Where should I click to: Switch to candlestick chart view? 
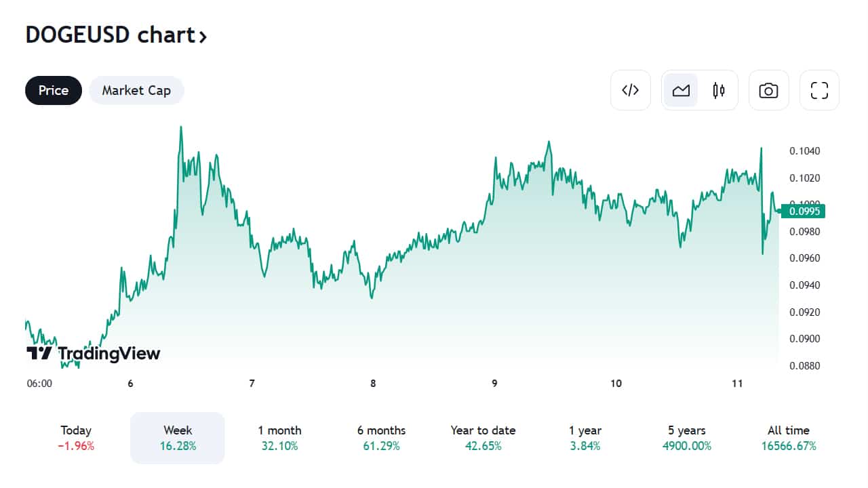click(x=719, y=90)
